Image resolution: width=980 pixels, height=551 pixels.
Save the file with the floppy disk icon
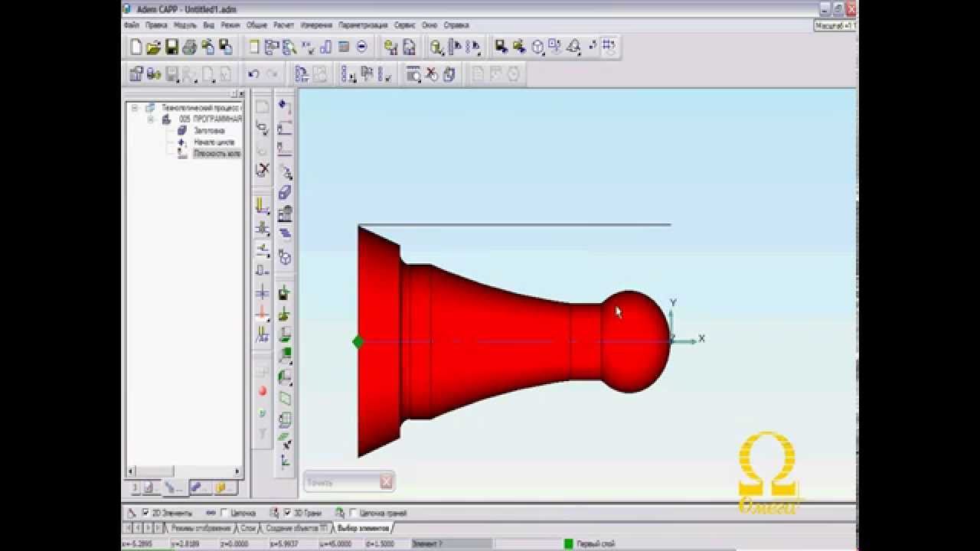[x=171, y=47]
